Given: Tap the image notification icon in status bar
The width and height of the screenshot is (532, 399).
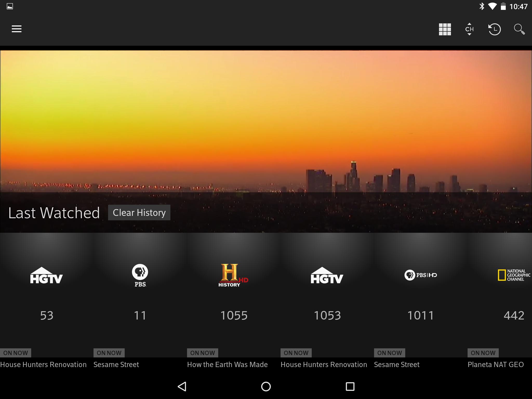Looking at the screenshot, I should (10, 6).
